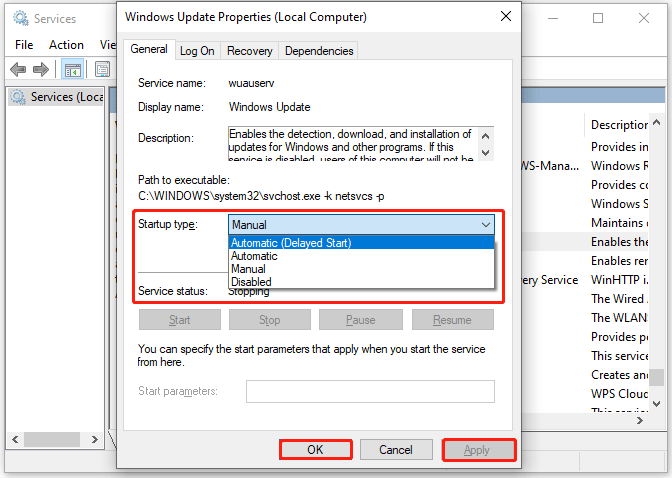The width and height of the screenshot is (672, 478).
Task: Maximize the Services window
Action: click(598, 18)
